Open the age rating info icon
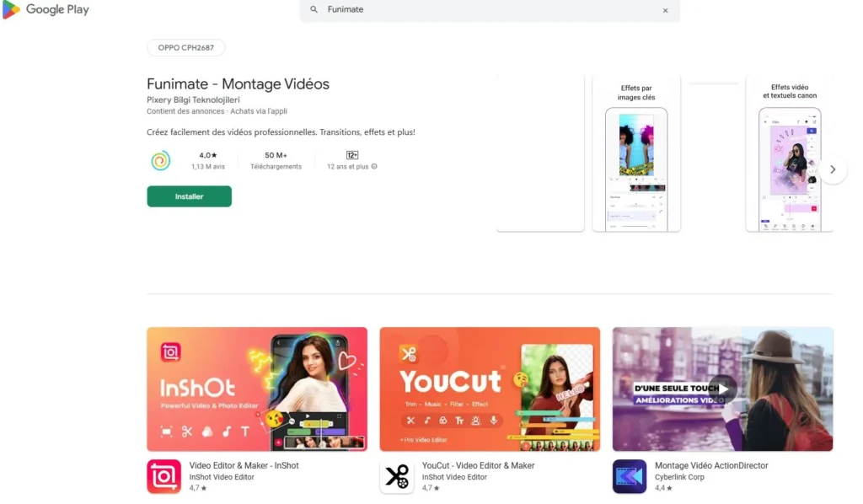Image resolution: width=863 pixels, height=504 pixels. (374, 167)
